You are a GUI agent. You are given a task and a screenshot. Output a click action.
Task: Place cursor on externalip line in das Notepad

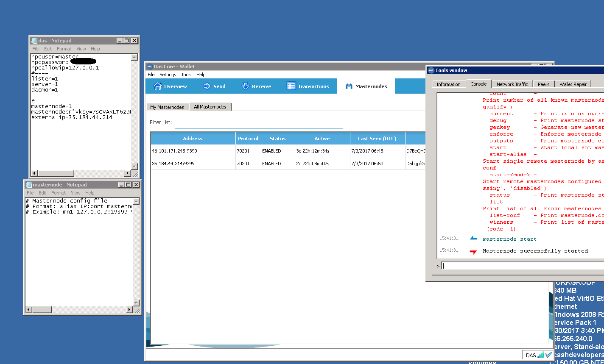72,117
